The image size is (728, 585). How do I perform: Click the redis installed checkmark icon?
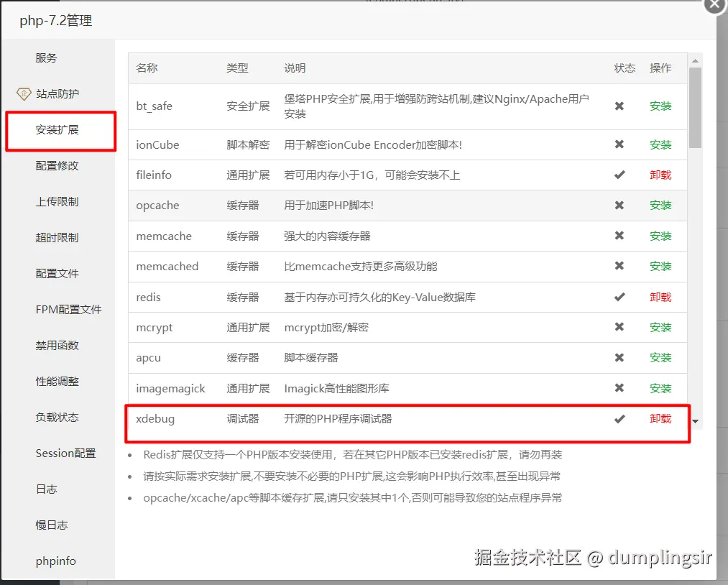point(619,297)
